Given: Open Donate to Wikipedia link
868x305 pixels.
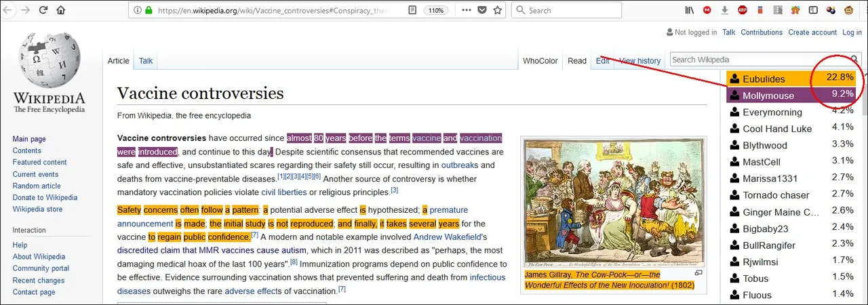Looking at the screenshot, I should pyautogui.click(x=45, y=197).
